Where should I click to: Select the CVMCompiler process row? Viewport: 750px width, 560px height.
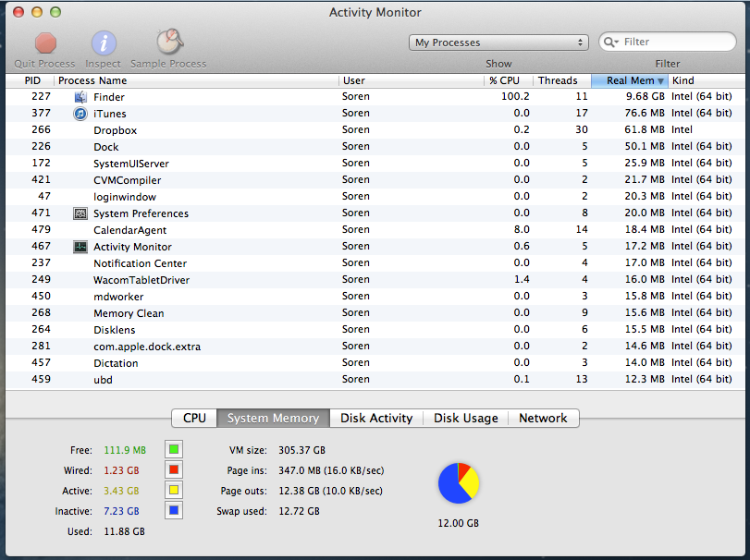click(375, 180)
